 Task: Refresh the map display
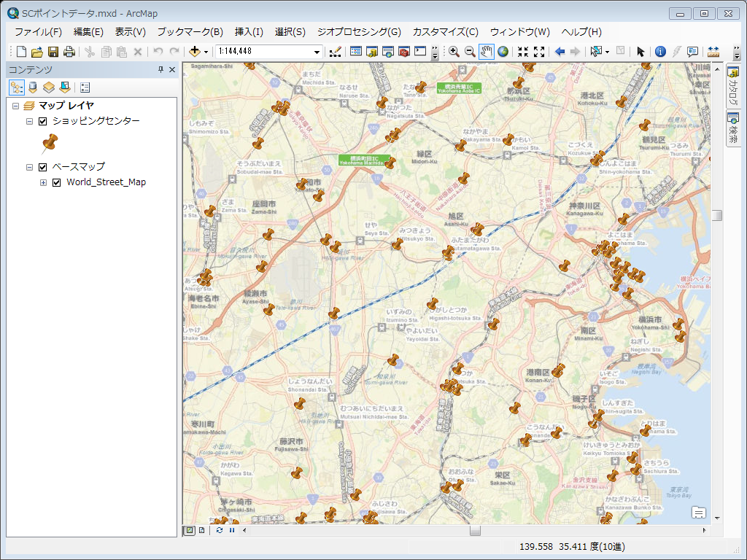pyautogui.click(x=219, y=530)
